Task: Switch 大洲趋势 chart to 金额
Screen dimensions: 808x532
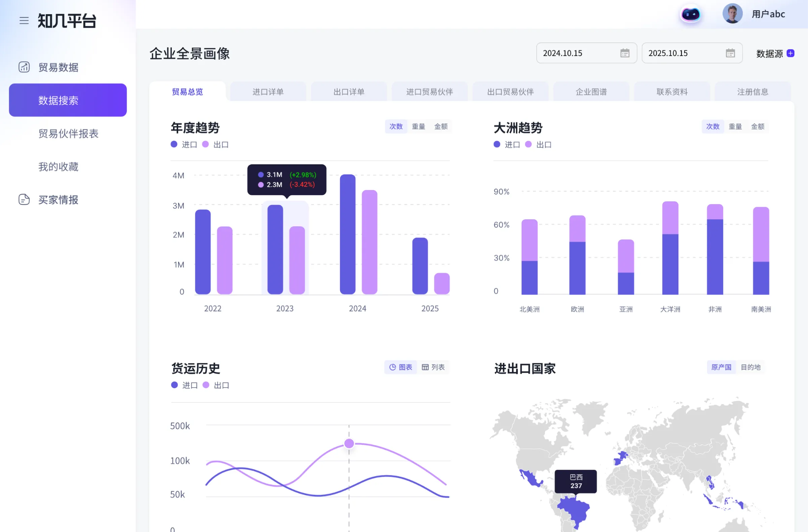Action: click(x=757, y=127)
